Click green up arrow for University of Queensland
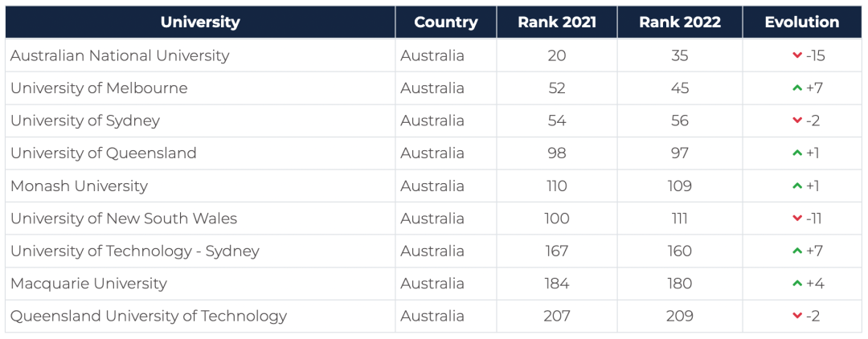Viewport: 868px width, 339px height. point(797,153)
